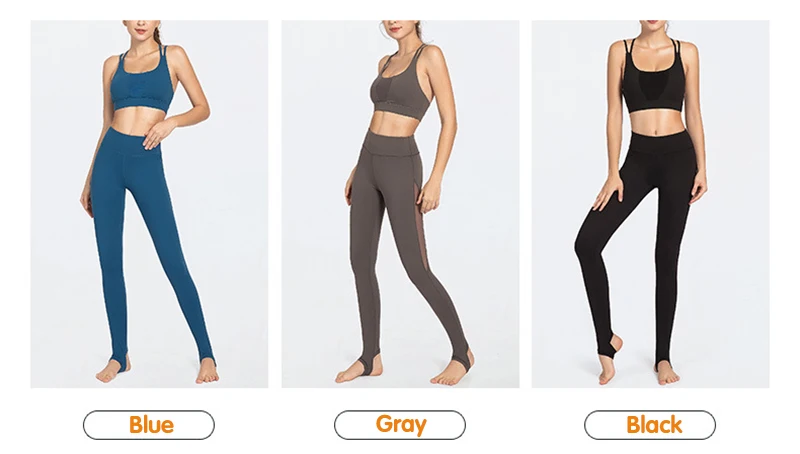800x454 pixels.
Task: Open the gray outfit product photo
Action: [x=401, y=204]
